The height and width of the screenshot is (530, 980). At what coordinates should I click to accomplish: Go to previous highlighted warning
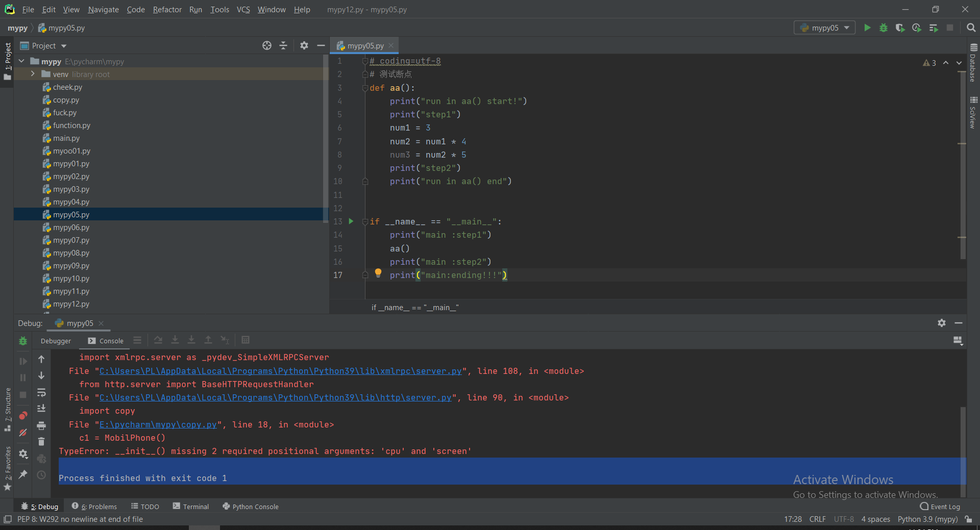pos(945,63)
